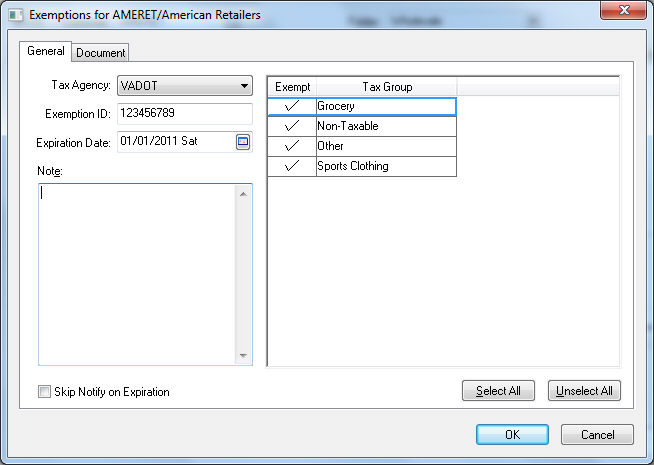Toggle the Non-Taxable exempt checkmark

(292, 127)
